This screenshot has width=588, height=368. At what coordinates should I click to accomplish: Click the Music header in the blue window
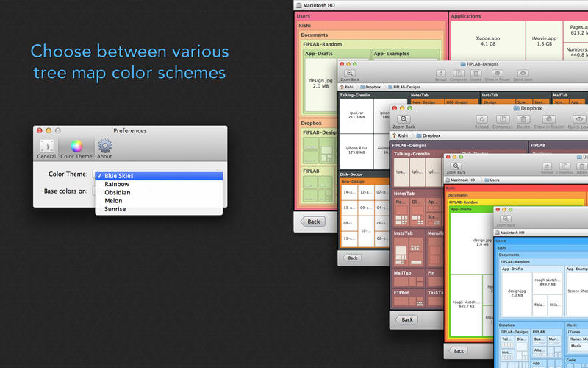(572, 325)
